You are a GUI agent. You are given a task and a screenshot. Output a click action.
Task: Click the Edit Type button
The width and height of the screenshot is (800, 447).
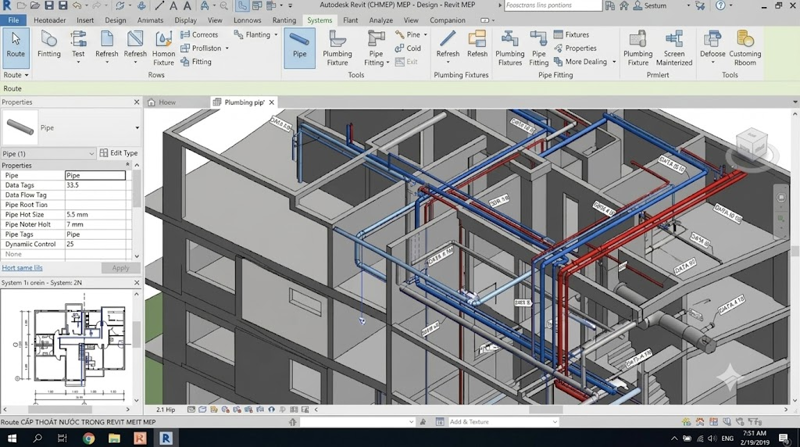(x=119, y=153)
